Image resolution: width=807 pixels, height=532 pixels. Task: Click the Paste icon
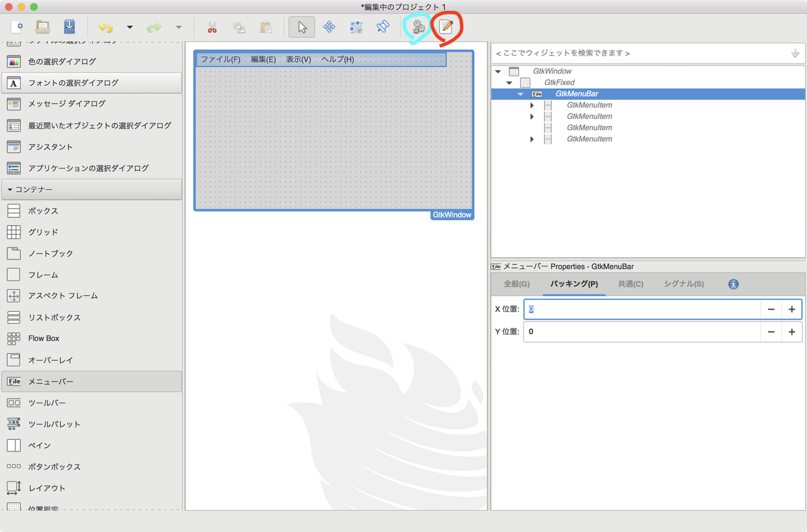pos(265,26)
